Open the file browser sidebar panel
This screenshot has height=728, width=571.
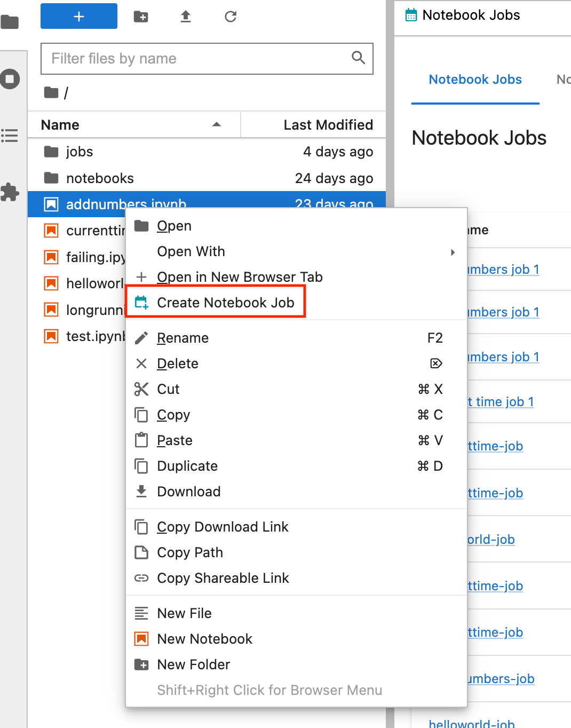coord(10,21)
